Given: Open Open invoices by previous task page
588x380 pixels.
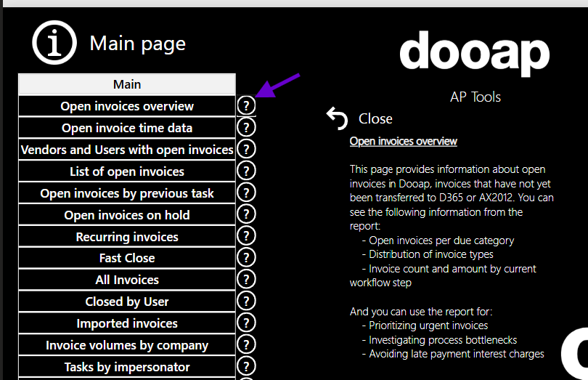Looking at the screenshot, I should pyautogui.click(x=127, y=193).
